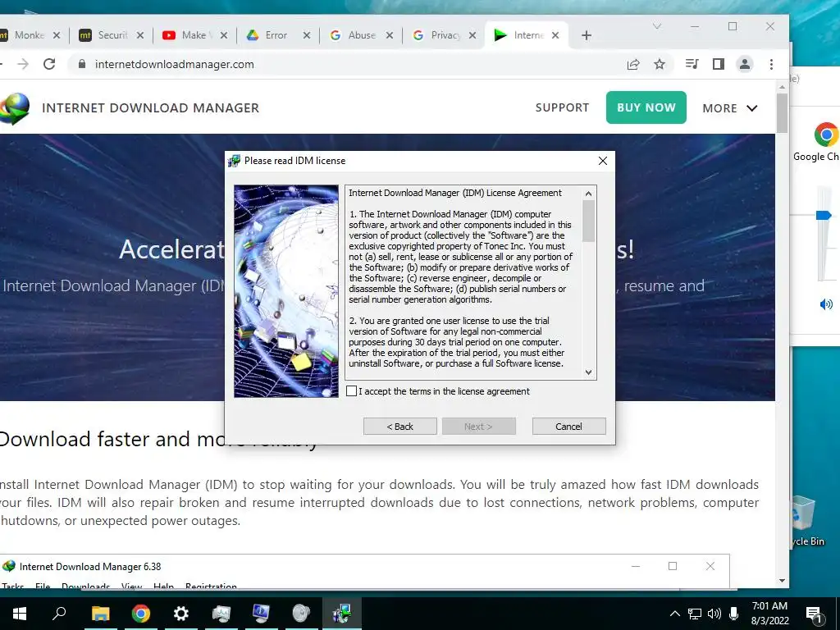Viewport: 840px width, 630px height.
Task: Share this page icon
Action: (x=633, y=64)
